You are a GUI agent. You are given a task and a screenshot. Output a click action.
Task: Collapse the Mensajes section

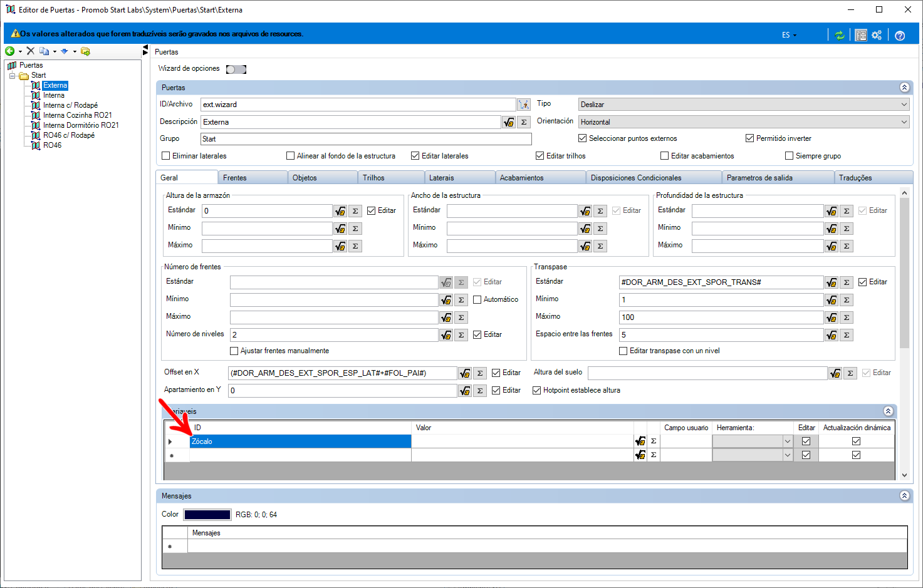(x=904, y=496)
